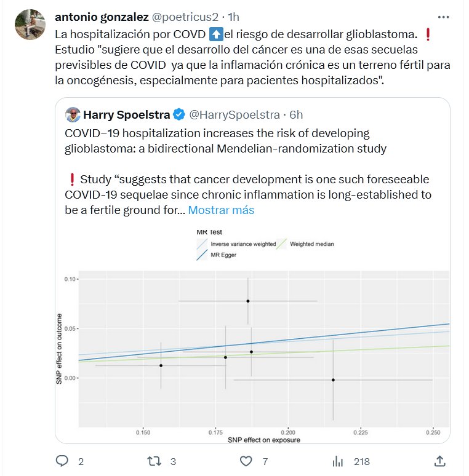The image size is (469, 476).
Task: Click Harry Spoelstra's verified badge
Action: [178, 114]
